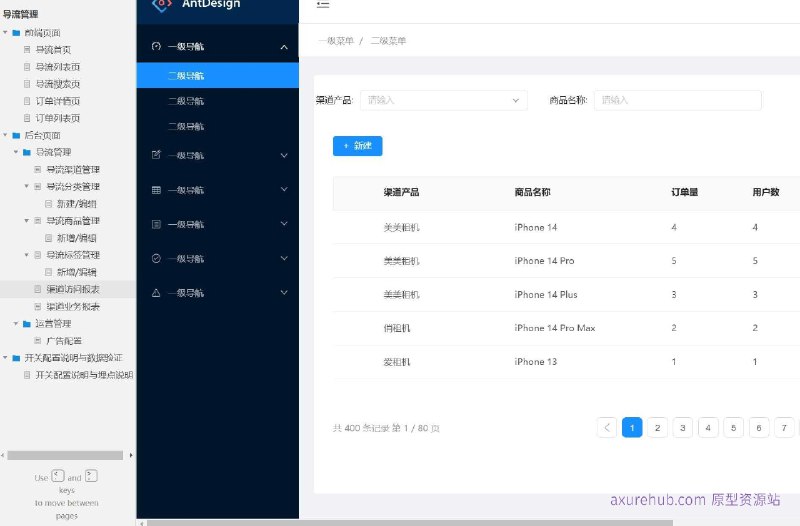800x526 pixels.
Task: Collapse the 前端页面 tree folder arrow
Action: coord(5,33)
